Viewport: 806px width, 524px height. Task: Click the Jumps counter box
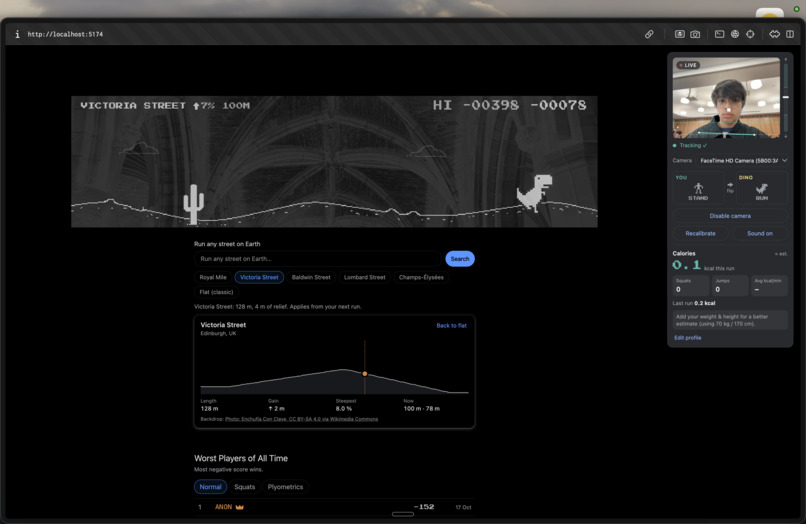729,285
